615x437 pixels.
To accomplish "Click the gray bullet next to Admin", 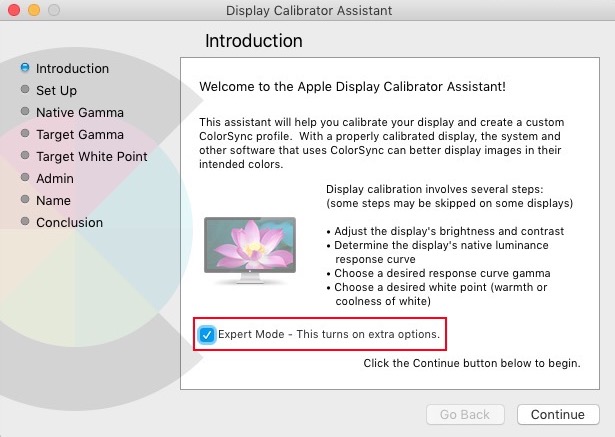I will click(x=25, y=177).
